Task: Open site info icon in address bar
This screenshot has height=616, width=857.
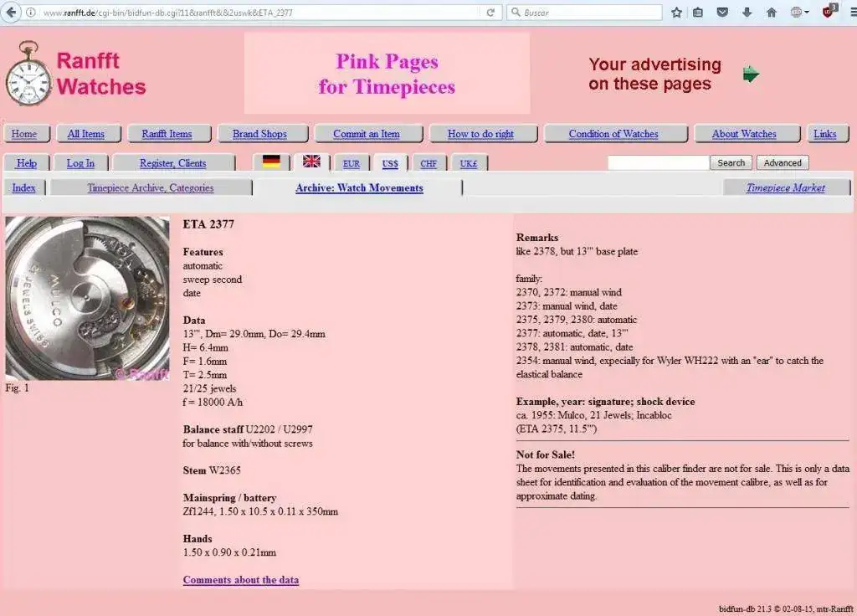Action: click(31, 12)
